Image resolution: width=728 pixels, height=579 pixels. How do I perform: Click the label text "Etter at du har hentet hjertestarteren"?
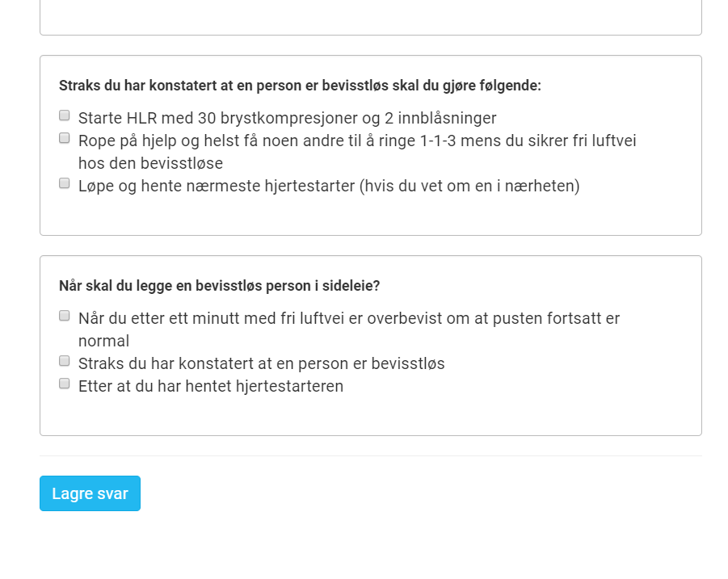[211, 387]
